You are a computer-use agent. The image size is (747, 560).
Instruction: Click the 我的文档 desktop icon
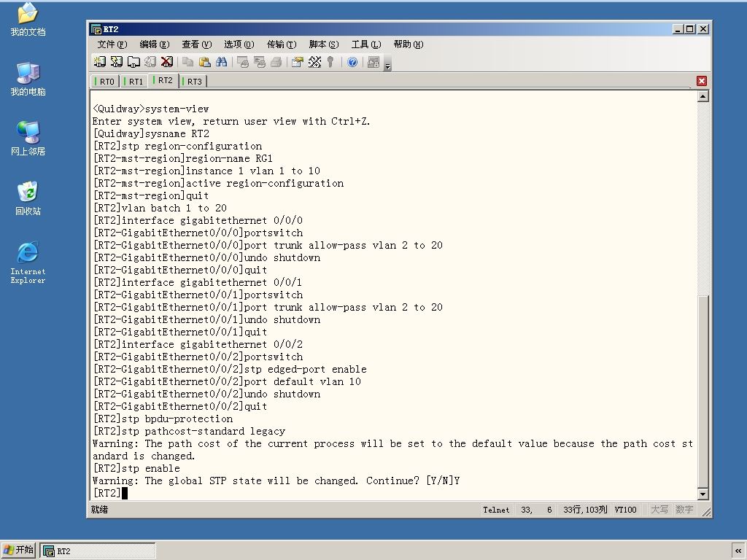coord(28,20)
